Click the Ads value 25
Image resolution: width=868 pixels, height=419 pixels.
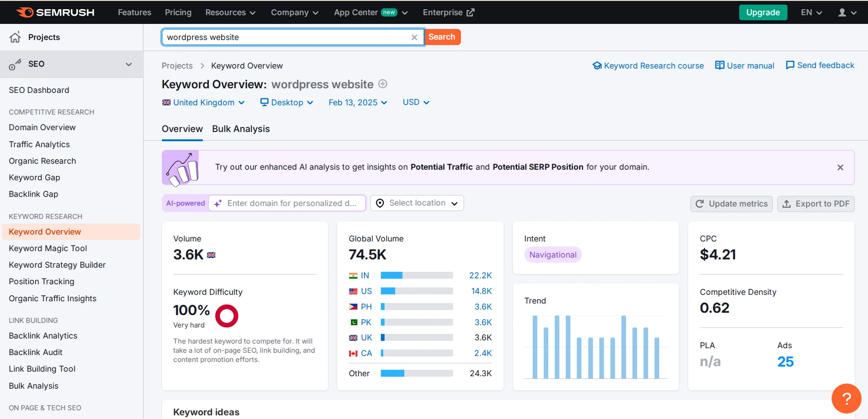pyautogui.click(x=786, y=362)
